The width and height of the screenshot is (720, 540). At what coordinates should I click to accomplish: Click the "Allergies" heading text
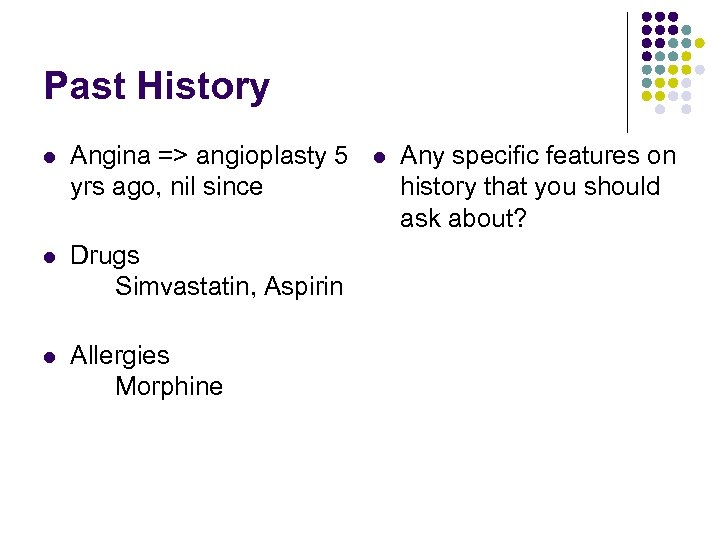pyautogui.click(x=120, y=356)
